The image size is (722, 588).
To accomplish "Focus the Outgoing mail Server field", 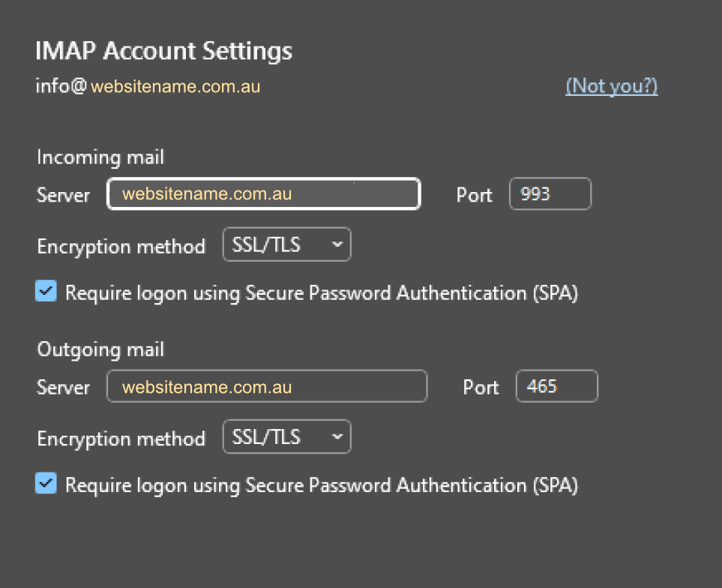I will (267, 386).
